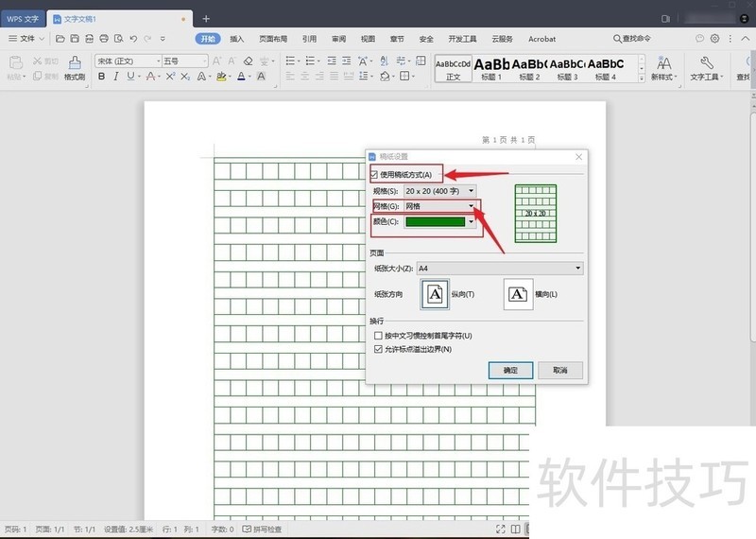Choose text highlight color tool
The width and height of the screenshot is (756, 539).
click(x=221, y=77)
